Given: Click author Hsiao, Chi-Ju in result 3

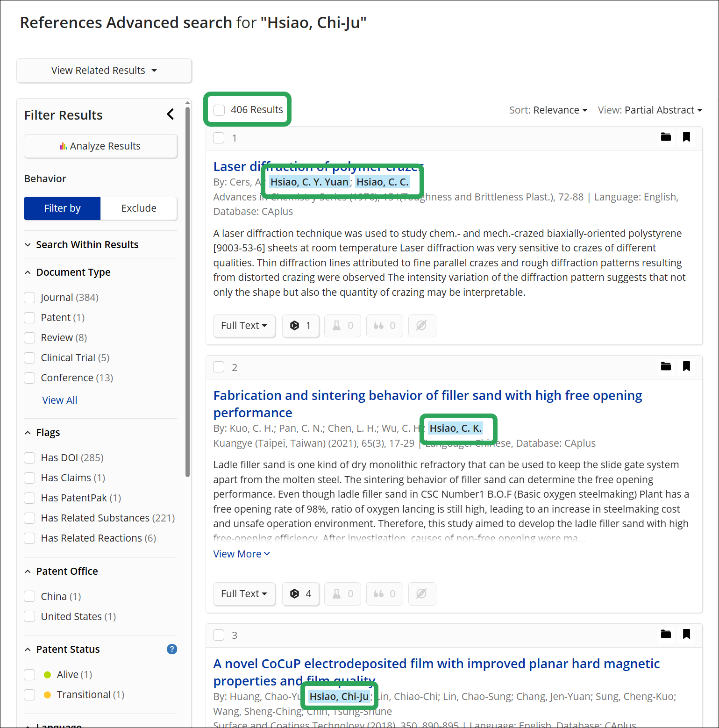Looking at the screenshot, I should (x=339, y=697).
